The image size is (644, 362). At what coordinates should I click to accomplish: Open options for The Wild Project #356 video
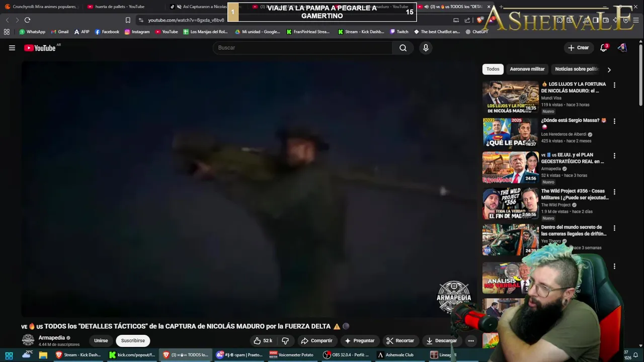point(614,192)
